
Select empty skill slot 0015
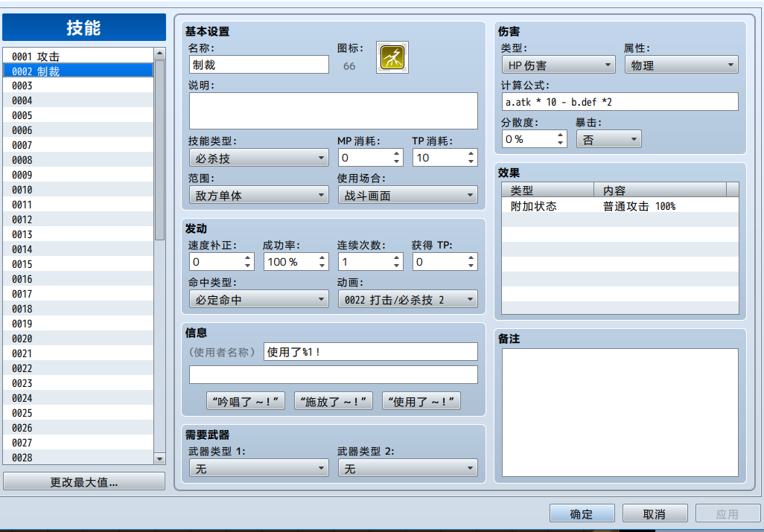tap(78, 264)
